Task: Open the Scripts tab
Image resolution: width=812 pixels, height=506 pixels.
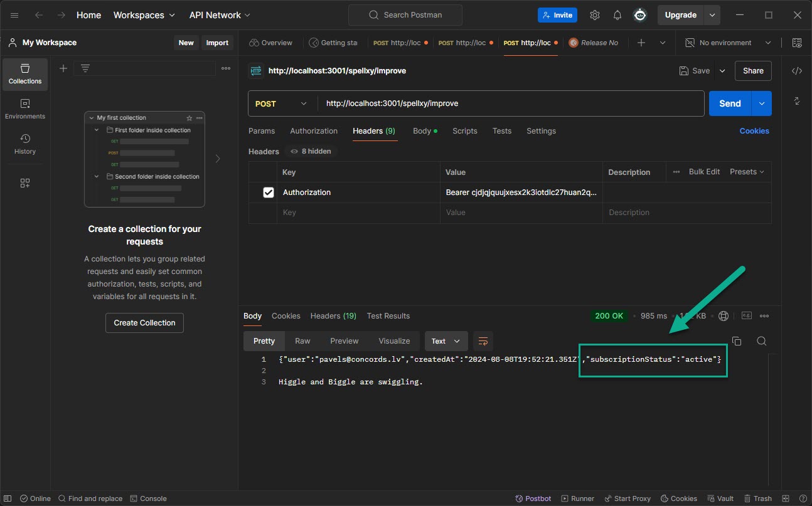Action: coord(465,131)
